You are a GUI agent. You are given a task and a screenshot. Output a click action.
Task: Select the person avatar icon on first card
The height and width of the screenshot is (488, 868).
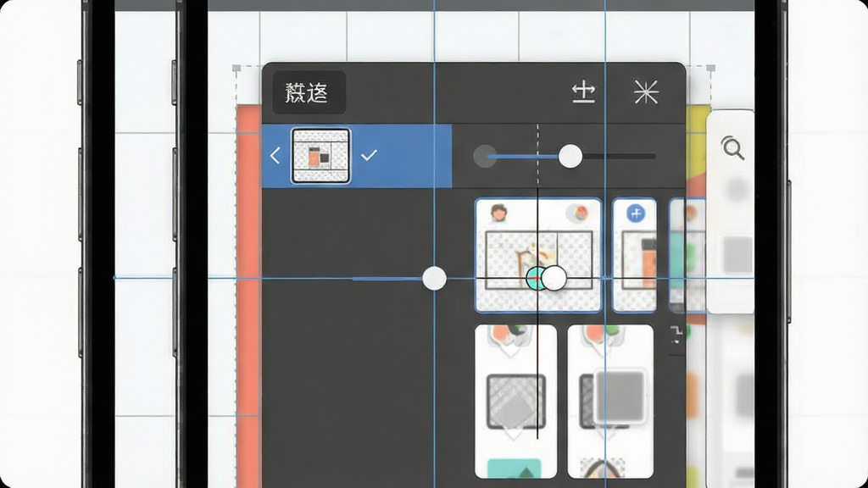(498, 213)
